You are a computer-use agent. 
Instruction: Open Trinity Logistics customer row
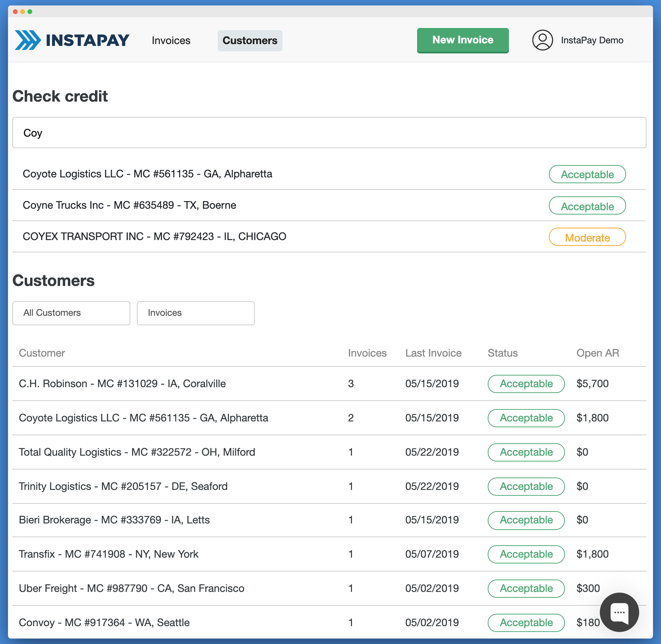tap(329, 486)
